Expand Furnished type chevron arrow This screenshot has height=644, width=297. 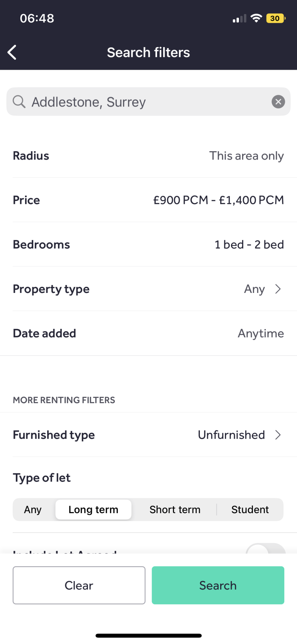tap(278, 435)
